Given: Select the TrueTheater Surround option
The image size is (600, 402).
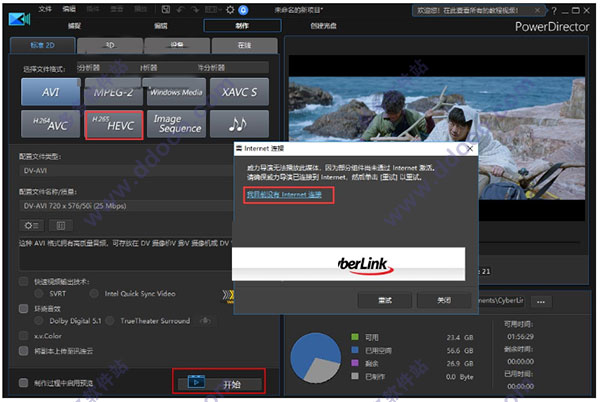Looking at the screenshot, I should pyautogui.click(x=110, y=321).
